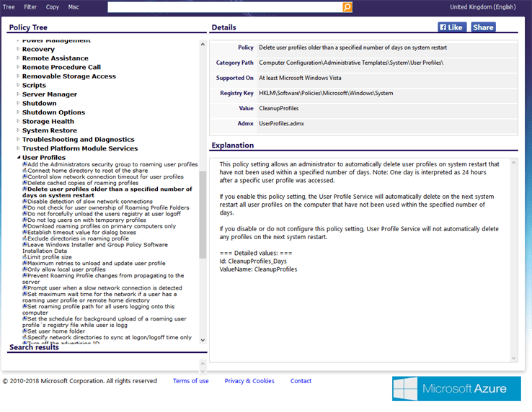Click policy icon for Only allow local user profiles
The image size is (532, 412).
[x=25, y=269]
